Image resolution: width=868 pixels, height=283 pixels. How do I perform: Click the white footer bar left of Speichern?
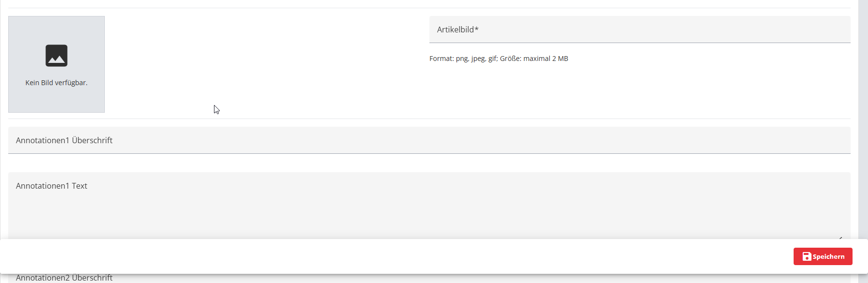[386, 256]
